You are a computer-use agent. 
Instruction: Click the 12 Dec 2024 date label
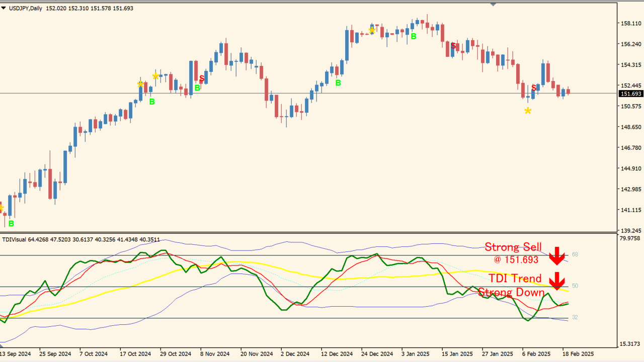coord(337,353)
